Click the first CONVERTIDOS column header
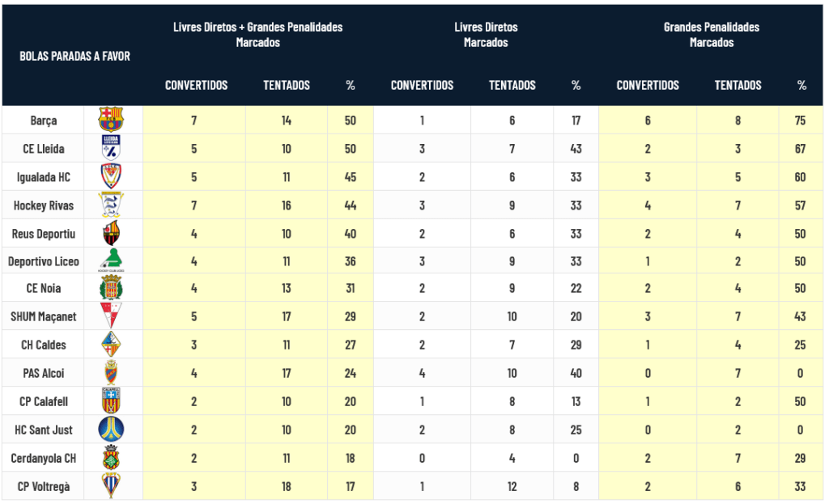This screenshot has width=829, height=504. pyautogui.click(x=197, y=85)
